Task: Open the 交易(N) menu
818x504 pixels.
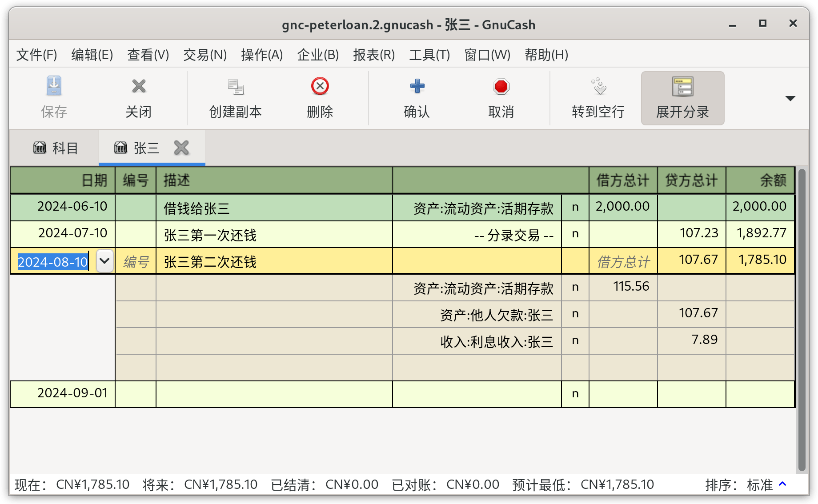Action: (205, 55)
